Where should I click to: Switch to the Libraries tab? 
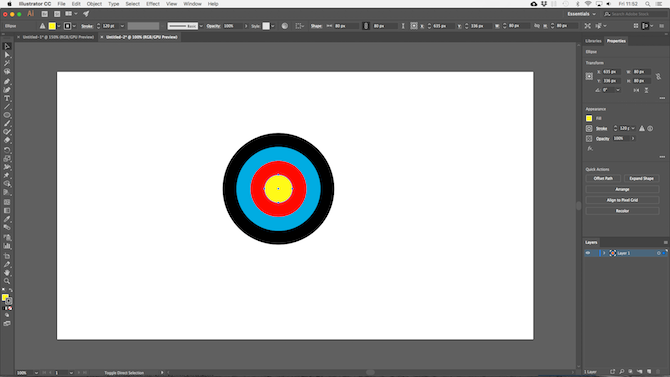593,41
